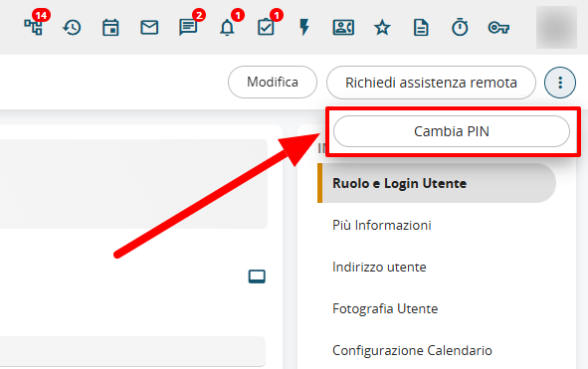Viewport: 588px width, 369px height.
Task: Click the blurred user avatar
Action: [556, 28]
